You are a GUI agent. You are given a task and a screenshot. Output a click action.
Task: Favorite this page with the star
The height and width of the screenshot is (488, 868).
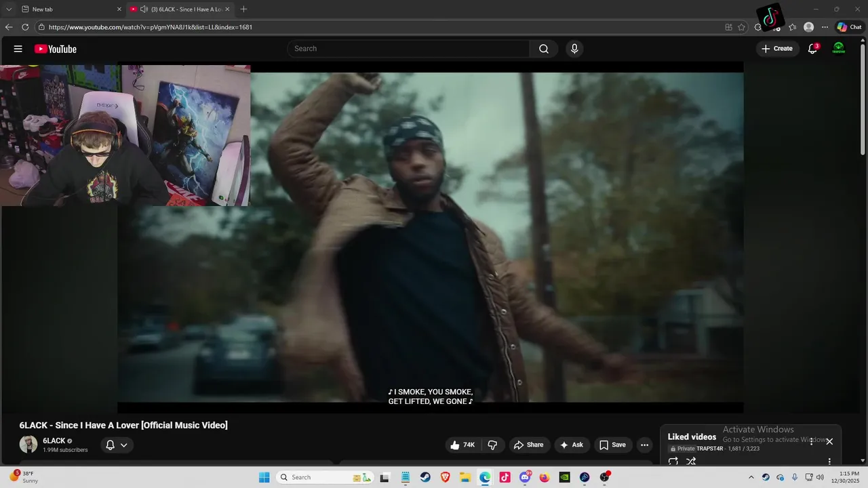tap(741, 27)
